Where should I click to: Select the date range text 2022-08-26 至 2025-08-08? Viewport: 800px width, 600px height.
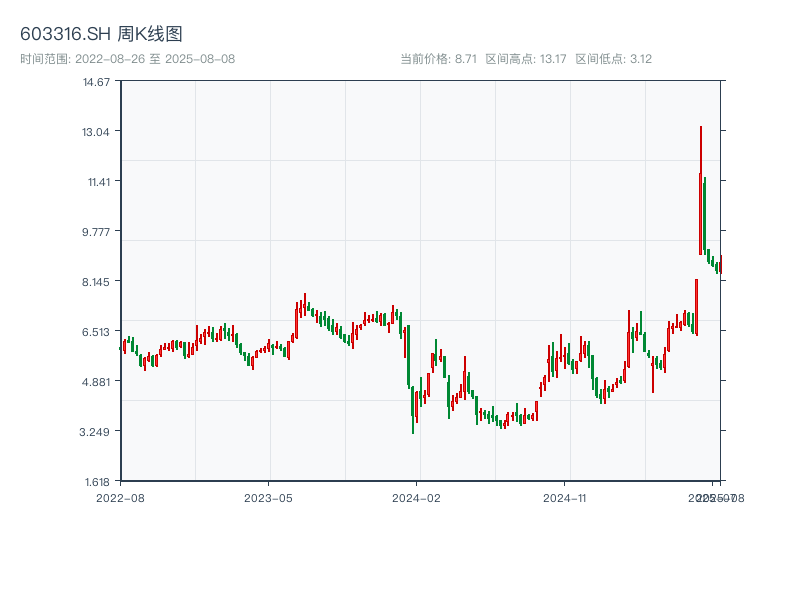point(155,59)
